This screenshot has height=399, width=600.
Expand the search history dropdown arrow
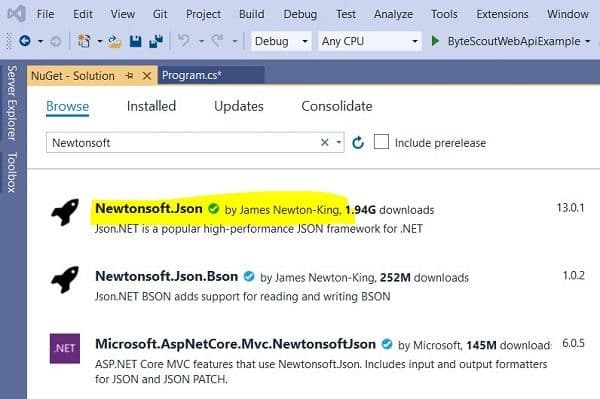[x=339, y=142]
